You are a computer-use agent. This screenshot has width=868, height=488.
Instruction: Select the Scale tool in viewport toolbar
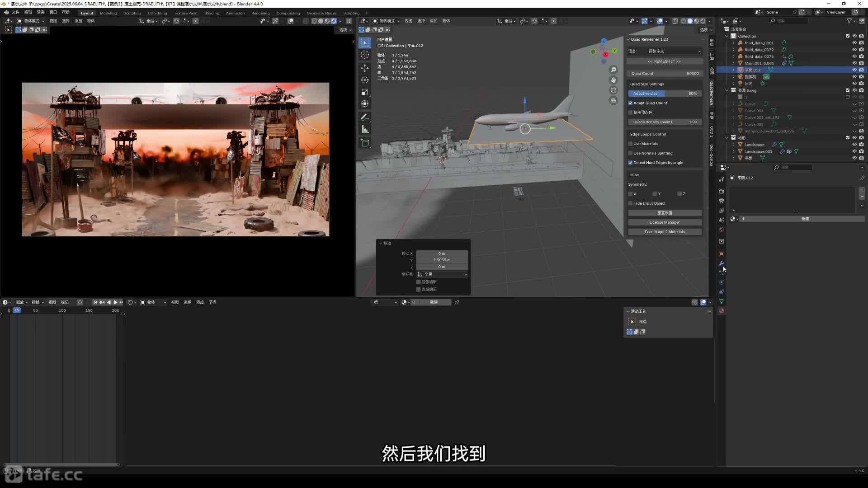[x=365, y=92]
